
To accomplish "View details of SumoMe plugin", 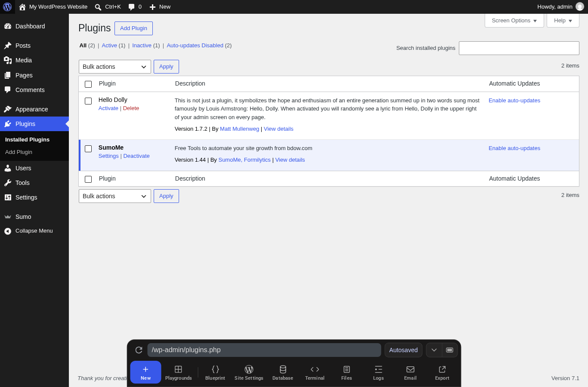I will tap(290, 160).
